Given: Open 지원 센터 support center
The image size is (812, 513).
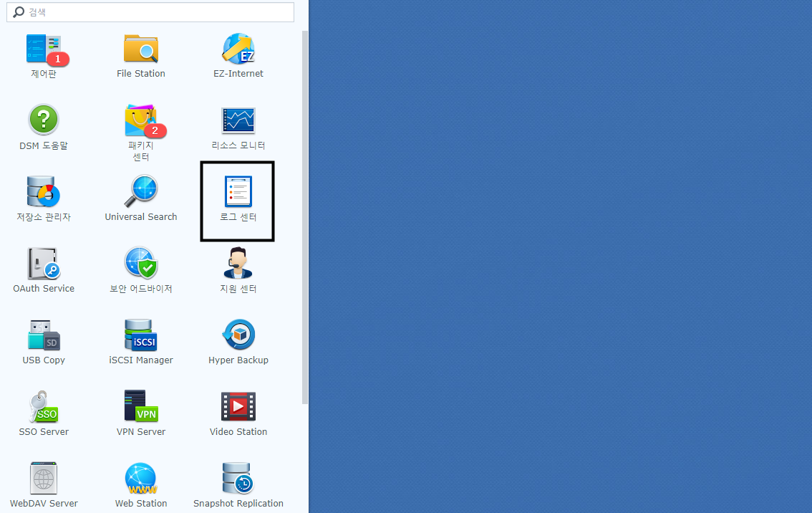Looking at the screenshot, I should coord(238,263).
